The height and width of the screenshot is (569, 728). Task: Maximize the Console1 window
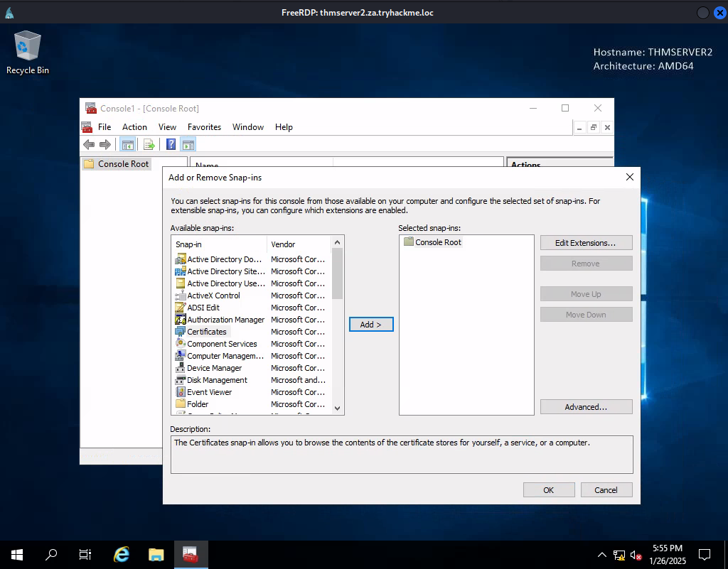tap(565, 108)
